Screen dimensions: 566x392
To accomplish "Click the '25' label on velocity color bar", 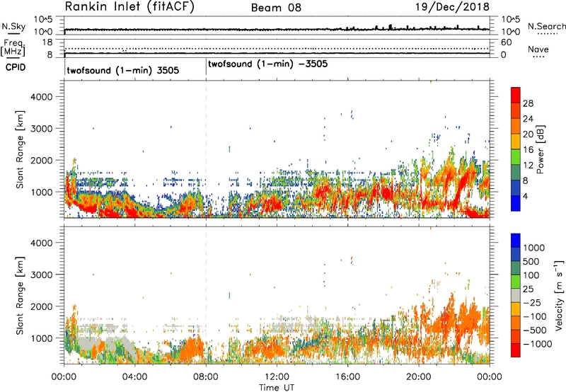I will (x=528, y=289).
